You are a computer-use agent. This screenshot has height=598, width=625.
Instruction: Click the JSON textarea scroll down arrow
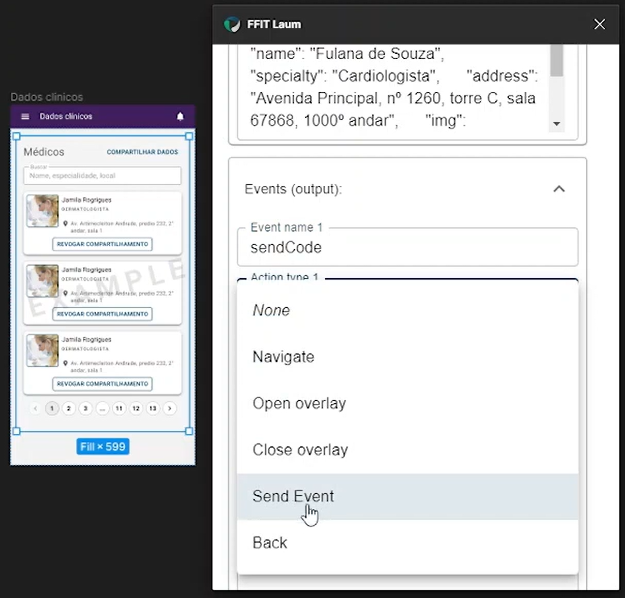556,124
